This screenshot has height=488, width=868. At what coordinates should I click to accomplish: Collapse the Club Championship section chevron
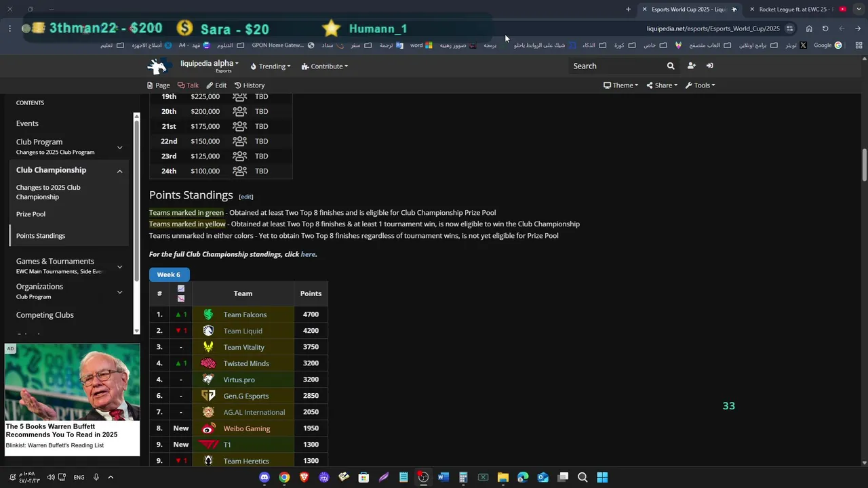(x=119, y=171)
